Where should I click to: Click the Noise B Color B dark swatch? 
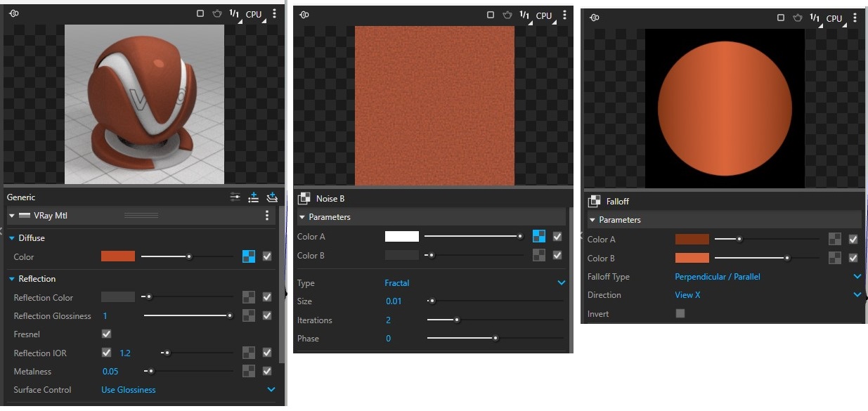(402, 255)
